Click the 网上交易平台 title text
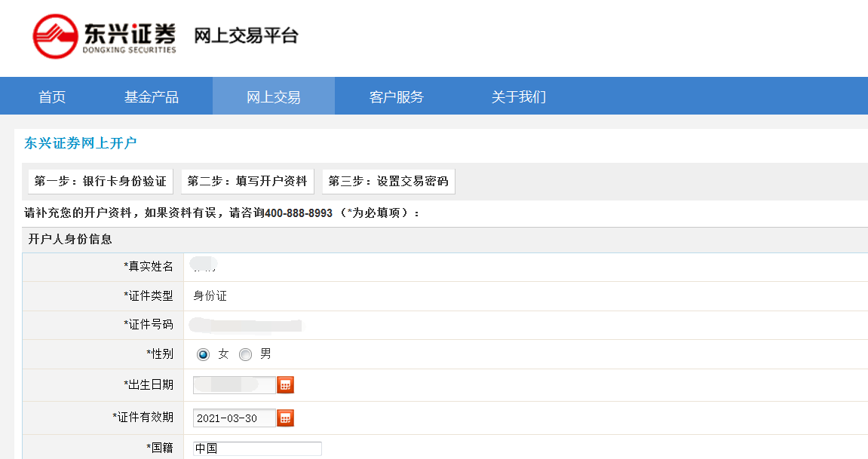 247,36
